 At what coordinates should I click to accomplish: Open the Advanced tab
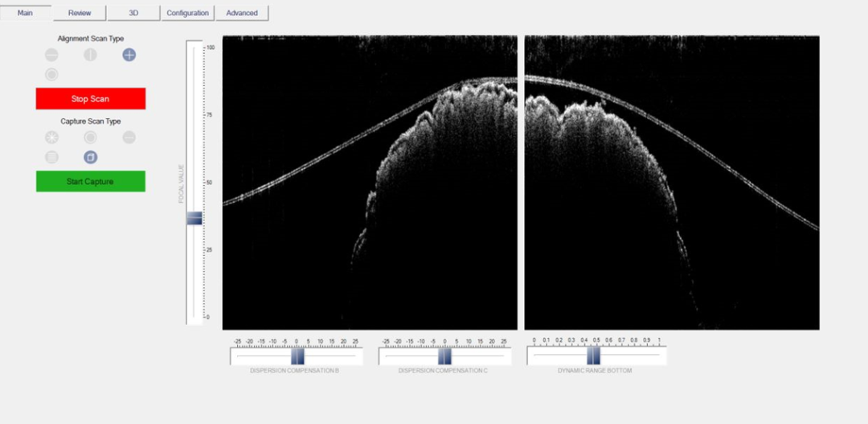pos(242,13)
